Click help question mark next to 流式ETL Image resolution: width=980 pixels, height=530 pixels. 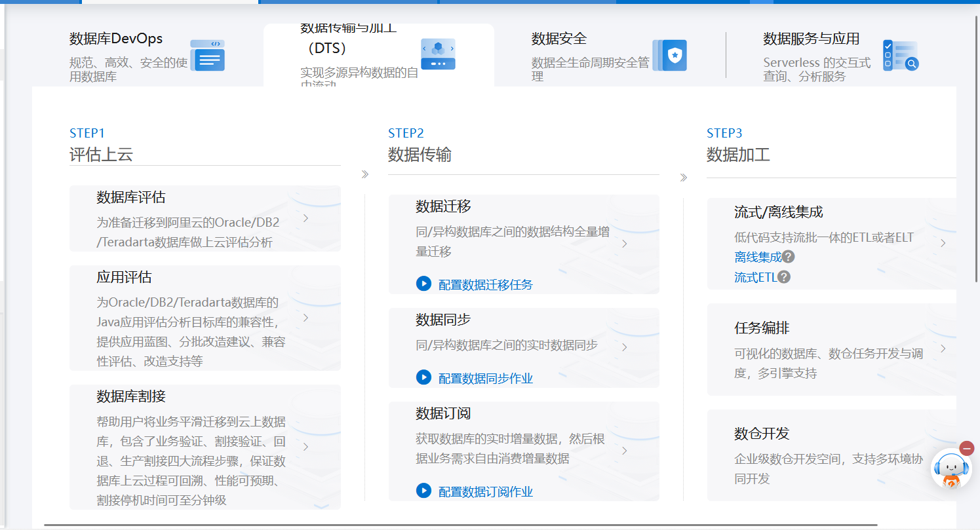(784, 277)
